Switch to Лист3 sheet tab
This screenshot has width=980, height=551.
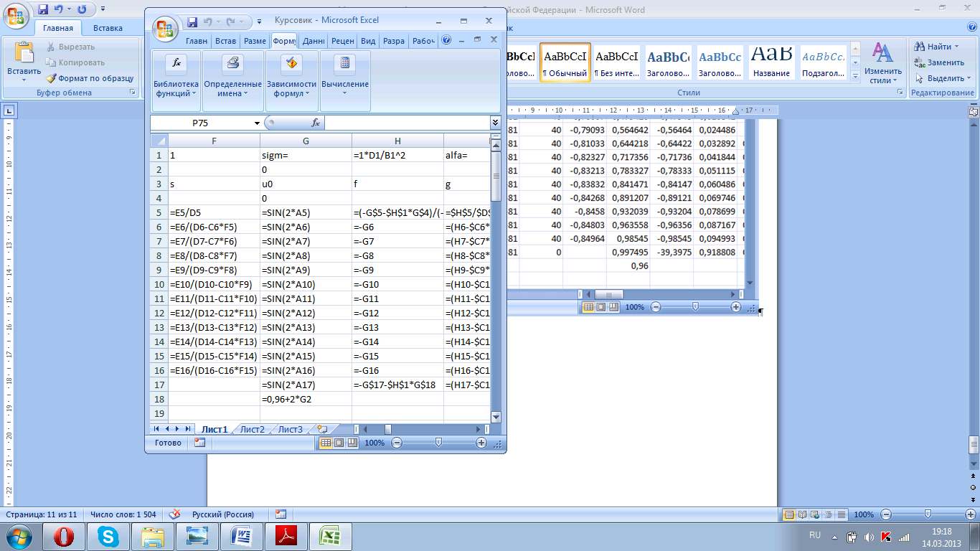coord(291,429)
